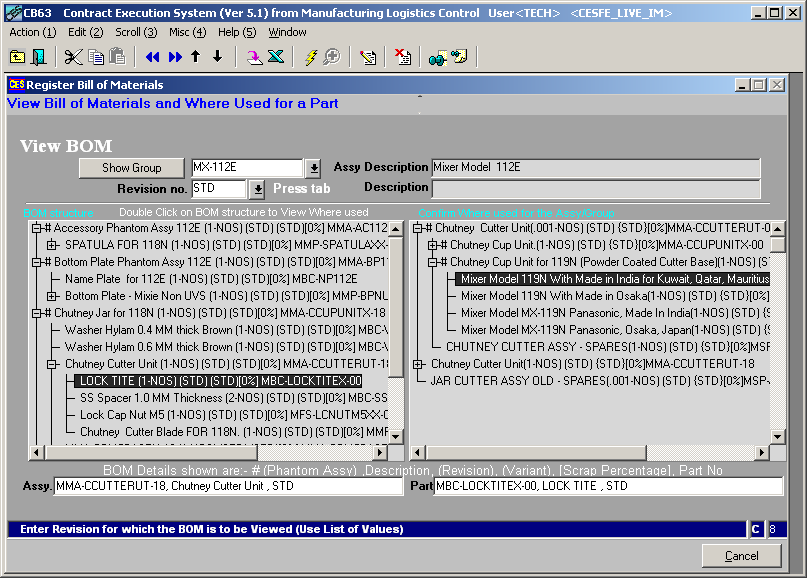The image size is (807, 580).
Task: Collapse the Chutney Cutter Unit tree node
Action: coord(53,364)
